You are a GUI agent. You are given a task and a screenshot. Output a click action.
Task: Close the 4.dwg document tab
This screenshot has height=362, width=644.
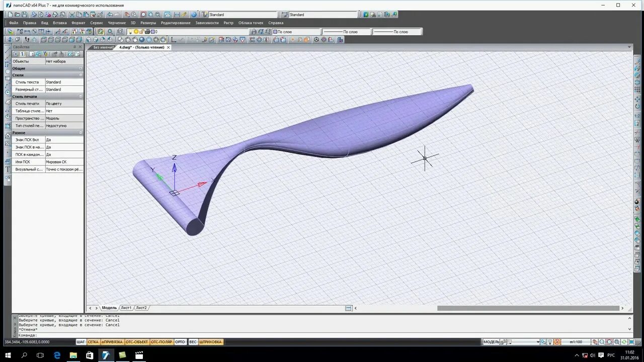coord(169,47)
